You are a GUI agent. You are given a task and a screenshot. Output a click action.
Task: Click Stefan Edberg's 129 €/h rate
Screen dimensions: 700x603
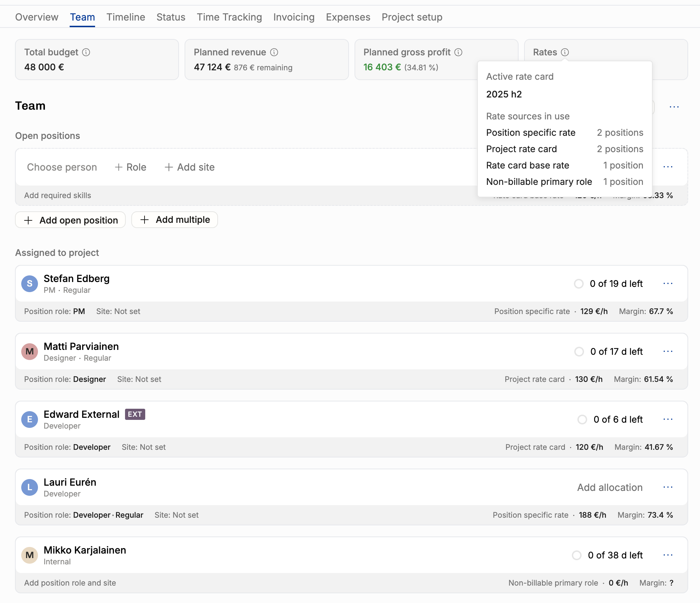594,311
